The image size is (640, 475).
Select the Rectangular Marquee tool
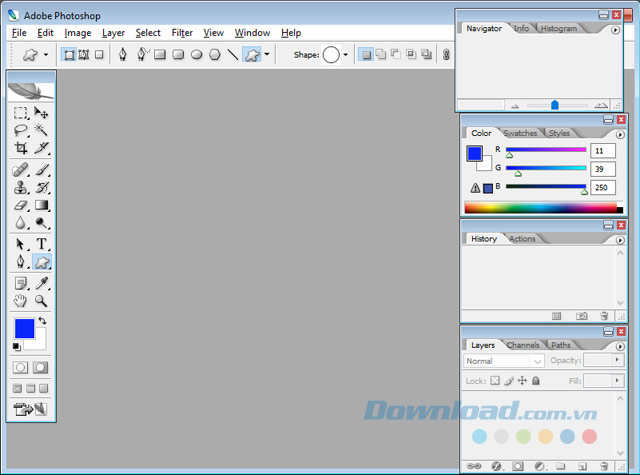[20, 113]
